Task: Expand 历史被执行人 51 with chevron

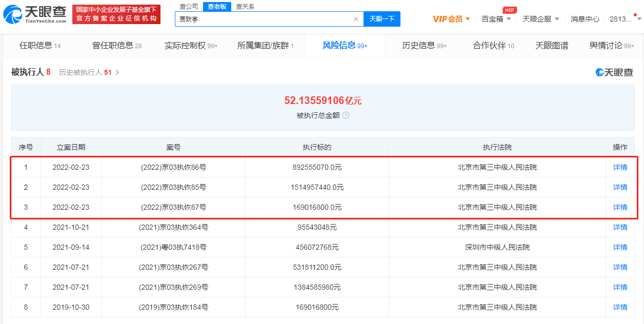Action: click(x=89, y=72)
